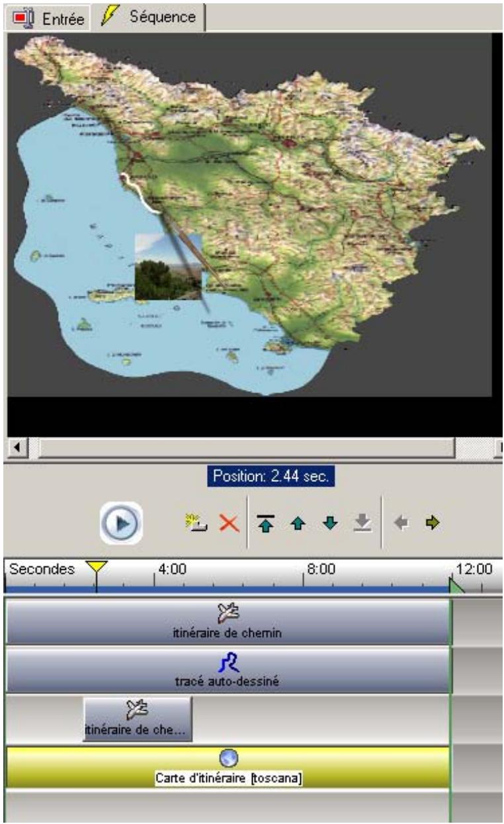The image size is (504, 824).
Task: Click the blue path icon on tracé auto-dessiné
Action: 228,662
